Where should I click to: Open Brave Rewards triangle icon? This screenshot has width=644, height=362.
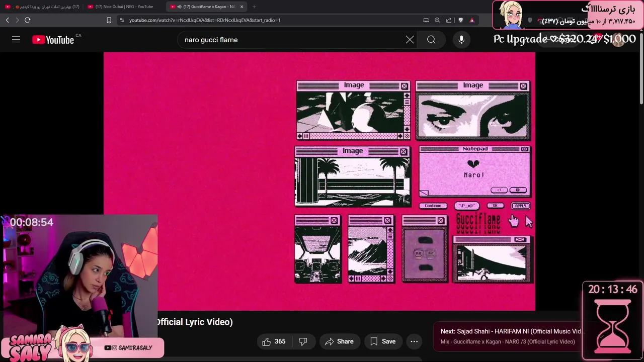(x=472, y=20)
